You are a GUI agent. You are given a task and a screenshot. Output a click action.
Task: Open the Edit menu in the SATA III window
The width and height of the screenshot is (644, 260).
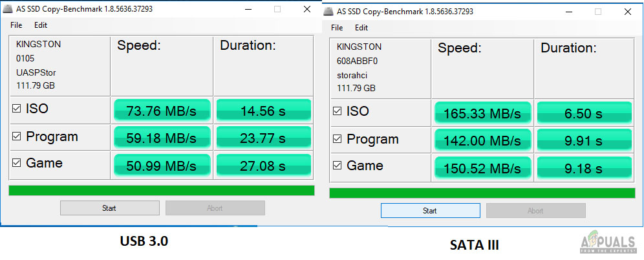coord(361,28)
